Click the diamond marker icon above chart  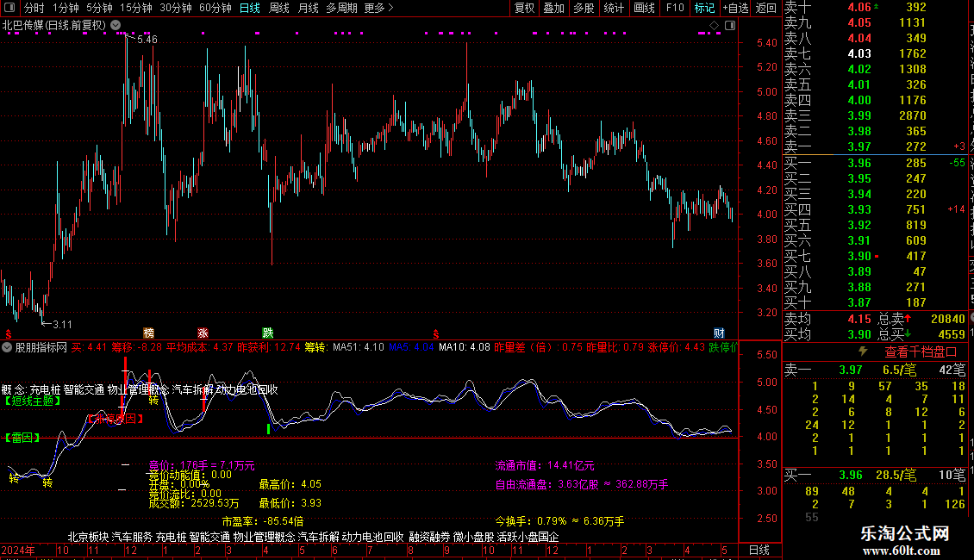click(715, 26)
